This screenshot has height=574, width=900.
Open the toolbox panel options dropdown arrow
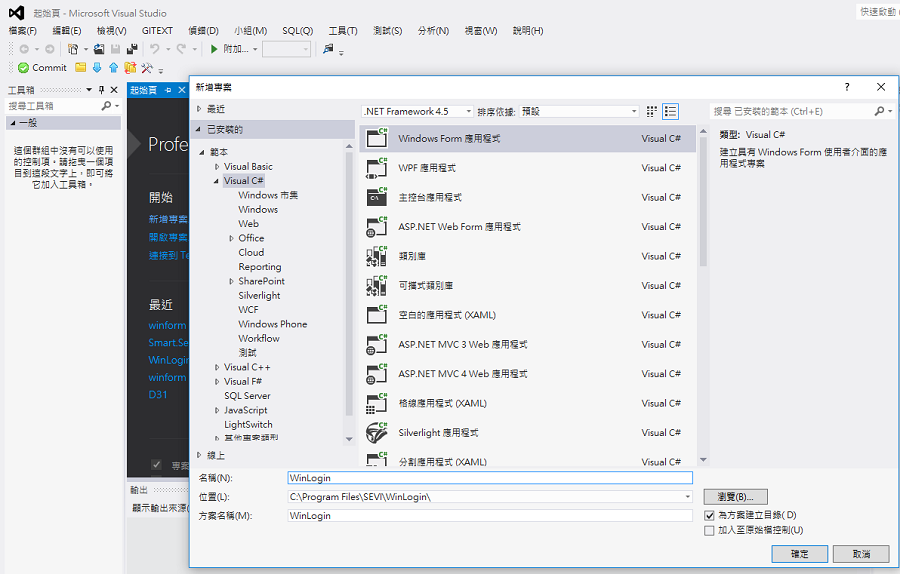tap(89, 90)
